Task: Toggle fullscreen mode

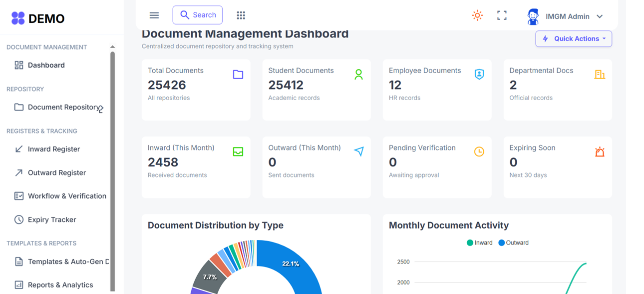Action: 502,15
